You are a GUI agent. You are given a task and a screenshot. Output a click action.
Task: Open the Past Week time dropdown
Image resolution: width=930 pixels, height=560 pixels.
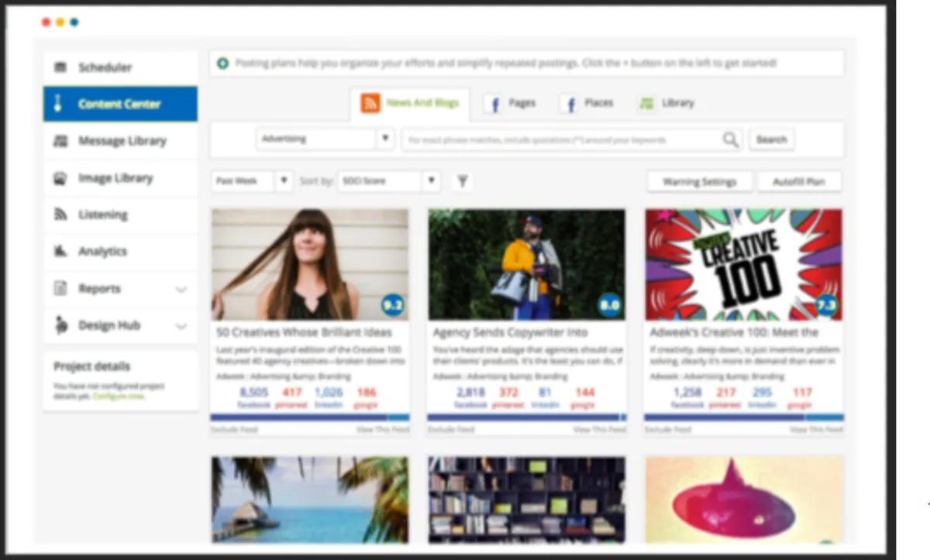(x=252, y=181)
